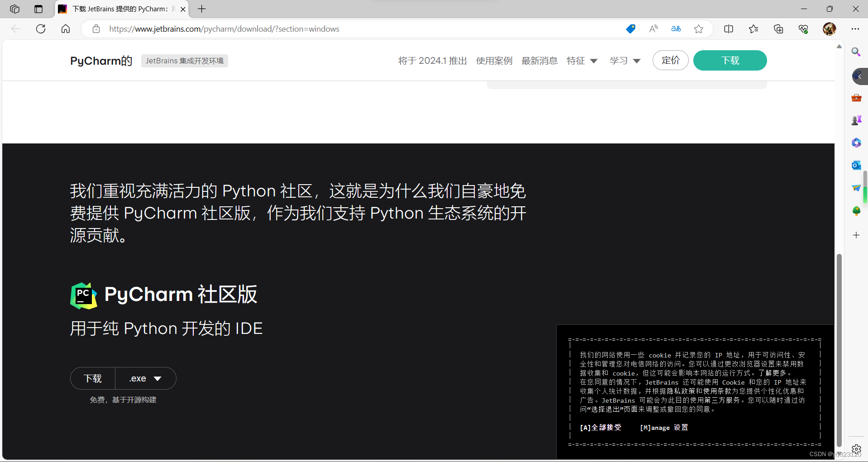This screenshot has height=462, width=868.
Task: Open Drop in the Edge sidebar
Action: click(856, 188)
